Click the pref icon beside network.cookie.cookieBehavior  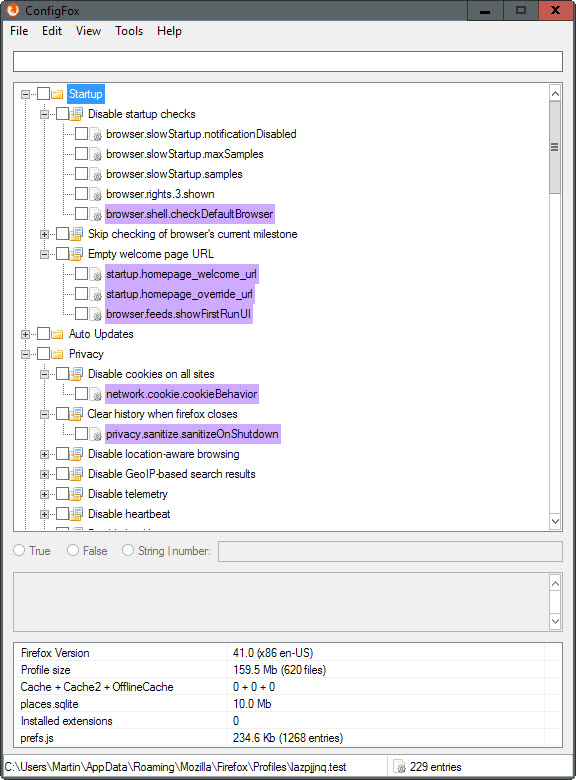(x=96, y=394)
